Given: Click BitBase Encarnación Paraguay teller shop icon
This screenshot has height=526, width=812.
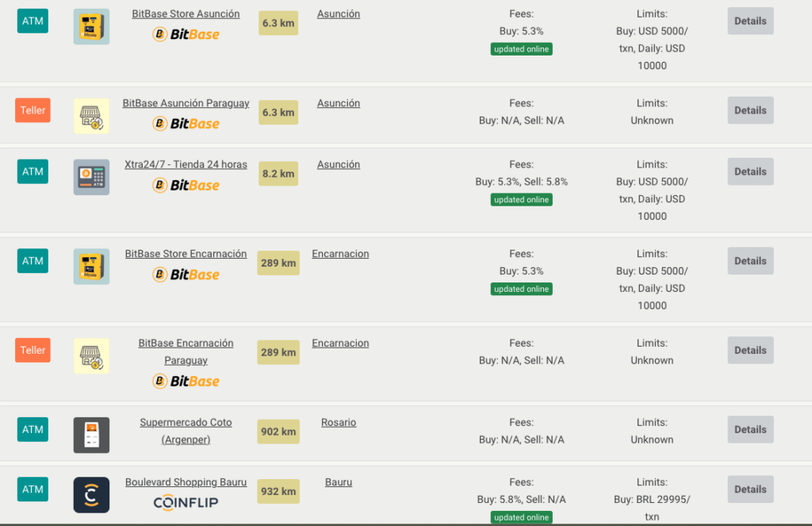Looking at the screenshot, I should 91,355.
